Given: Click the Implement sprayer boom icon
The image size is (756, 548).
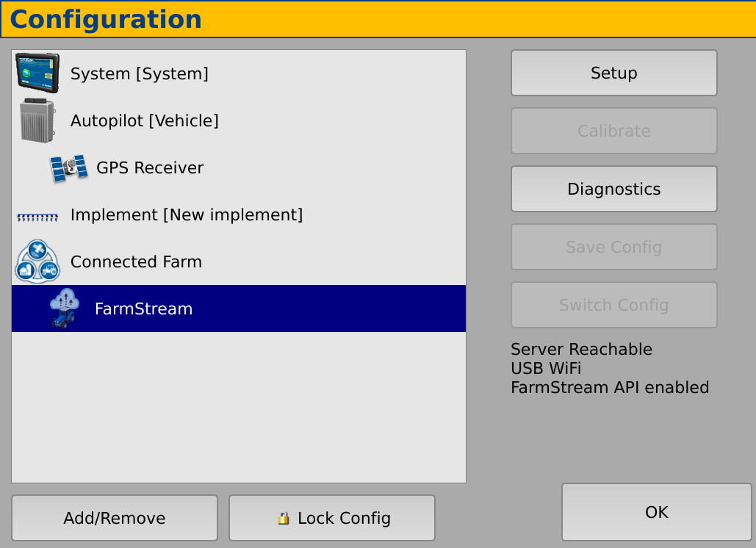Looking at the screenshot, I should (37, 217).
